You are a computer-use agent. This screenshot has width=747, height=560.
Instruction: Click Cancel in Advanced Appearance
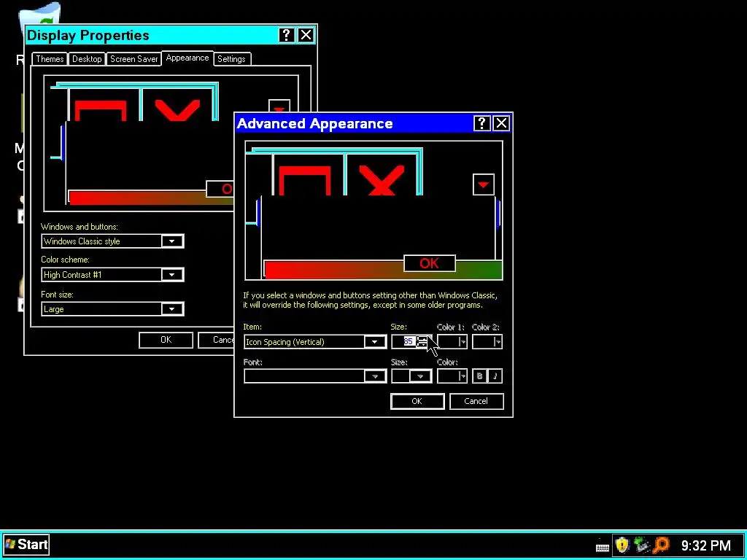[476, 402]
